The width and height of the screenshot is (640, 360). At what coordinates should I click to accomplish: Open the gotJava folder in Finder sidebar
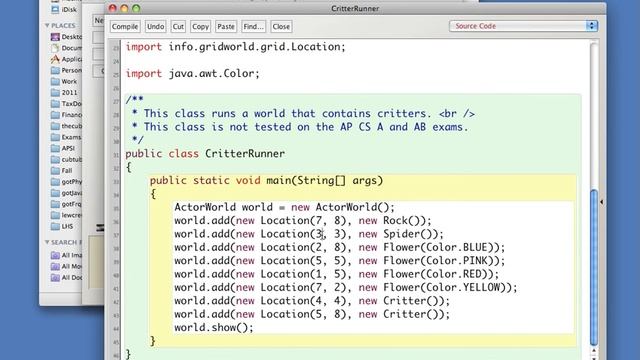66,193
